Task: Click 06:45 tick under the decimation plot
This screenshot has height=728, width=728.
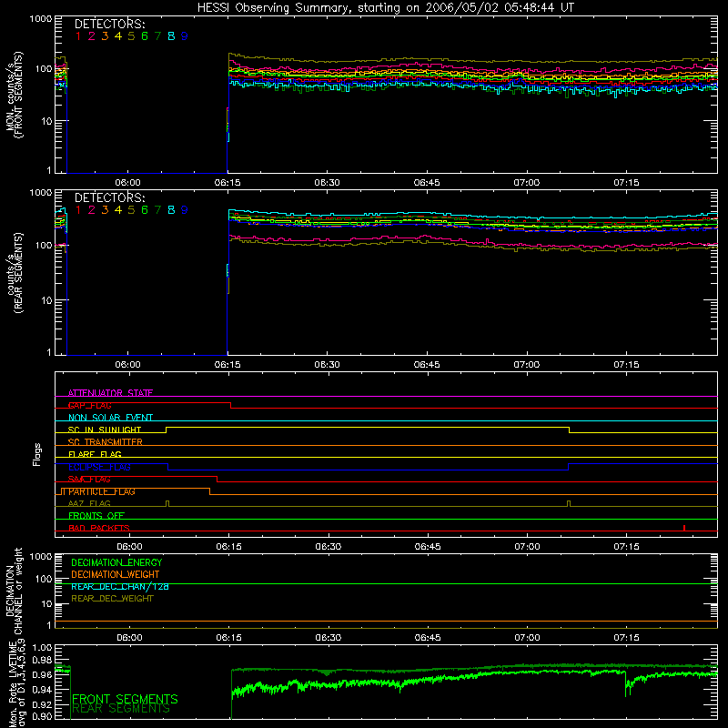Action: pyautogui.click(x=428, y=638)
